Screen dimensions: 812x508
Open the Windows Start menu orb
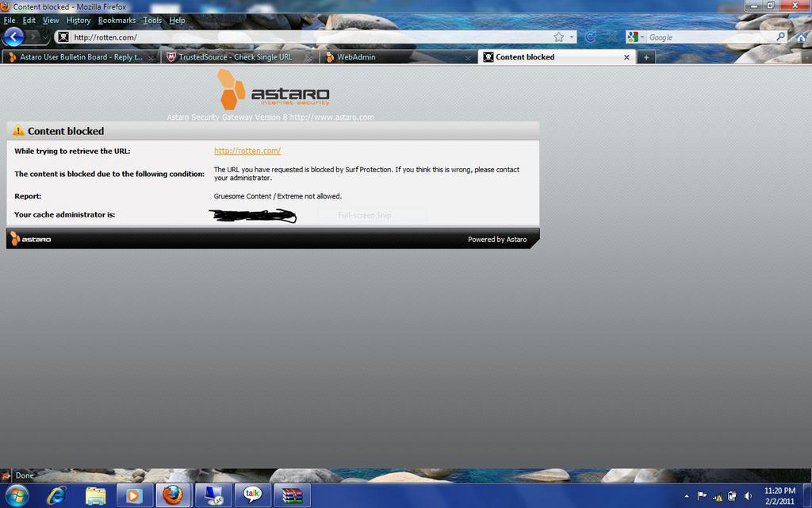(x=17, y=495)
